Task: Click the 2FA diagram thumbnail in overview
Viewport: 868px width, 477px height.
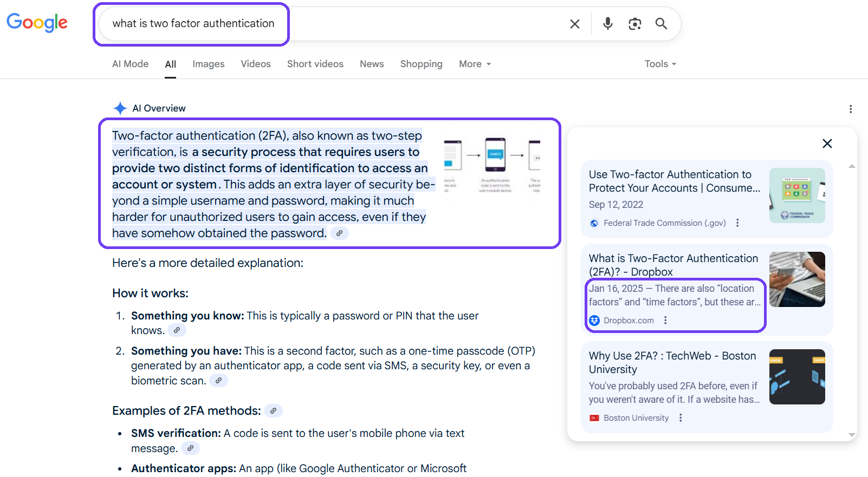Action: click(492, 165)
